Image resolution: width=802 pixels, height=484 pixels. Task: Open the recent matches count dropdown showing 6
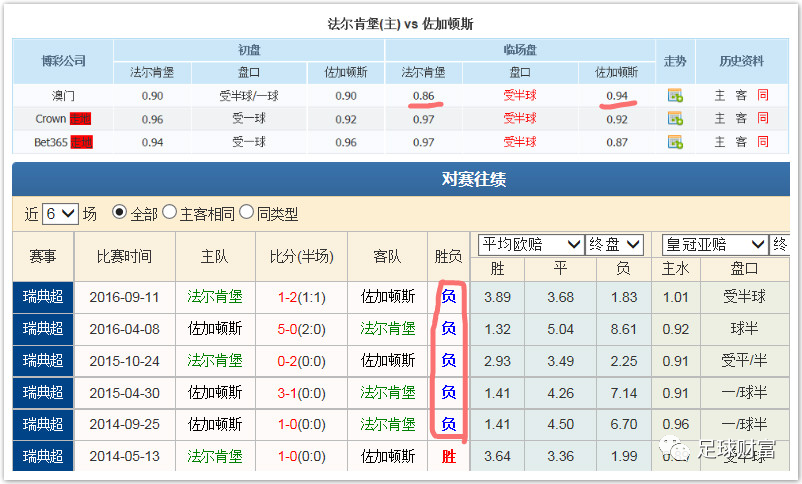60,213
